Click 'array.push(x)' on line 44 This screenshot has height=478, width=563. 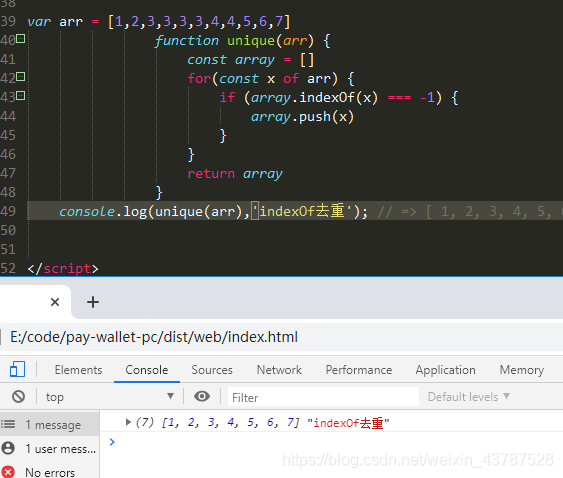pos(302,117)
